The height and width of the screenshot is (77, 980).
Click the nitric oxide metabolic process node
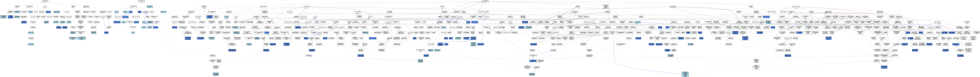pyautogui.click(x=833, y=22)
